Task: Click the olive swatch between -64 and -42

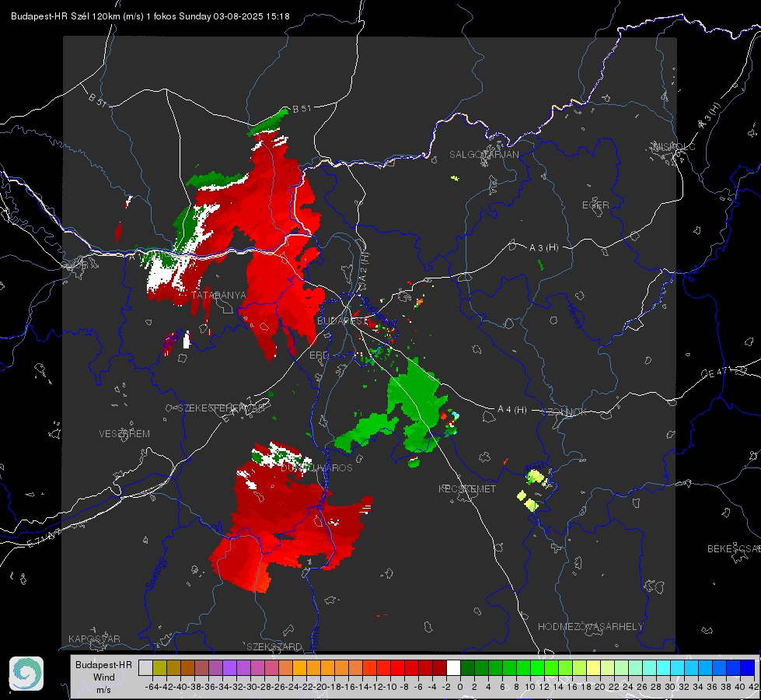Action: [159, 667]
